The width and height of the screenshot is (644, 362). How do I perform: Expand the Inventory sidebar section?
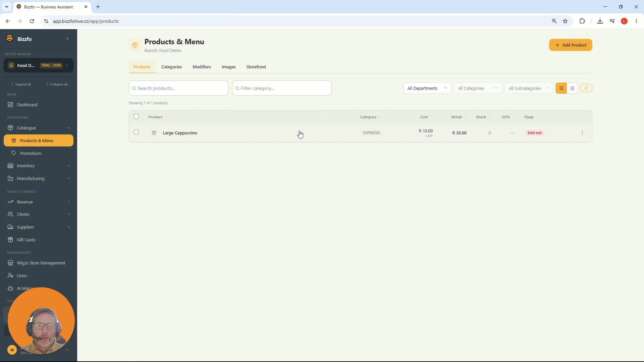39,166
